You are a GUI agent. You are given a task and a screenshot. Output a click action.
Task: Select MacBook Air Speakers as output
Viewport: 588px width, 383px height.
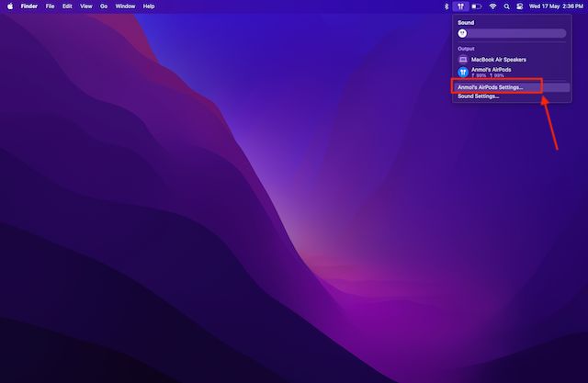(499, 59)
